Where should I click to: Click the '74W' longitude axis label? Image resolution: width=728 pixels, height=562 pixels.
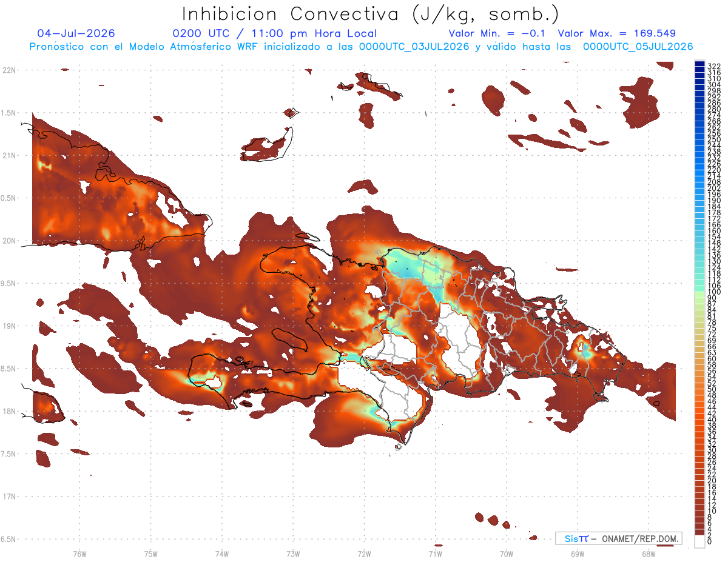click(222, 554)
